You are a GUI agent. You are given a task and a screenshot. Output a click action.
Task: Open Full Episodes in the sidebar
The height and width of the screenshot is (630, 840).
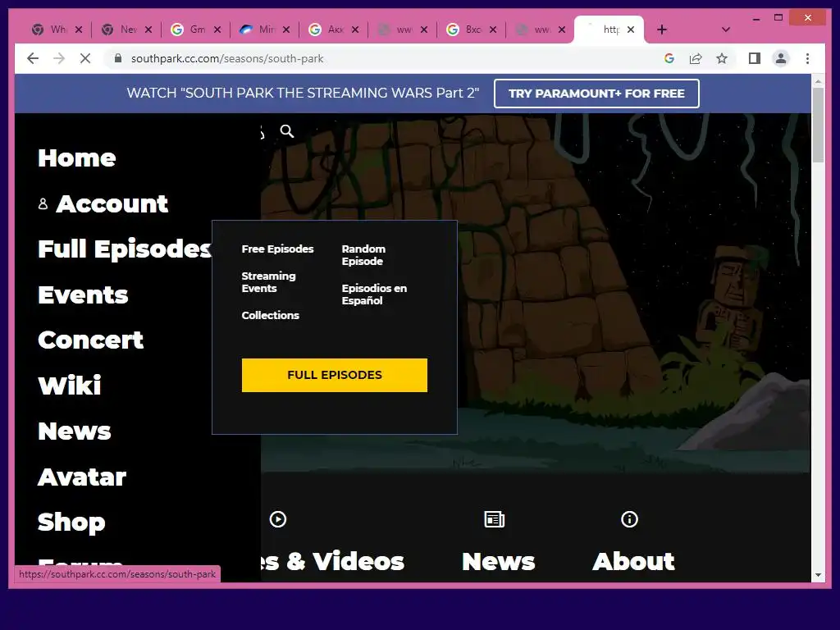[125, 249]
